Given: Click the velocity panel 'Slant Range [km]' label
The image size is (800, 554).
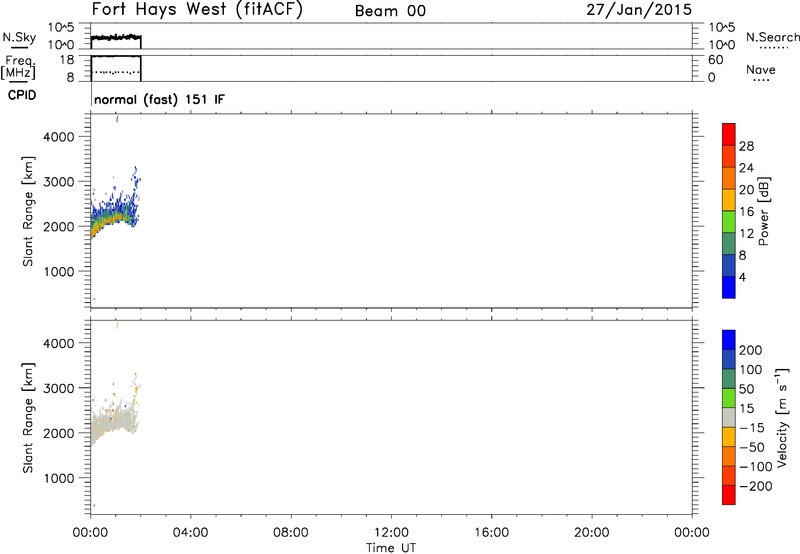Looking at the screenshot, I should pos(28,417).
